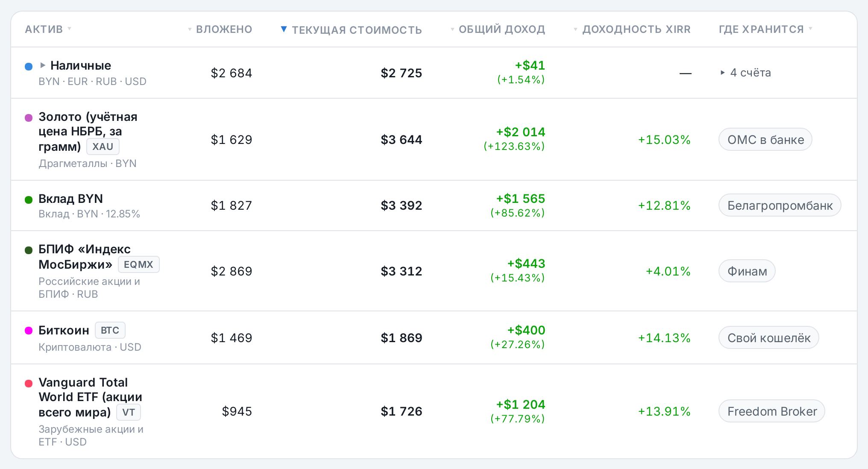Open the Биткоин asset name
This screenshot has width=868, height=469.
pos(64,330)
